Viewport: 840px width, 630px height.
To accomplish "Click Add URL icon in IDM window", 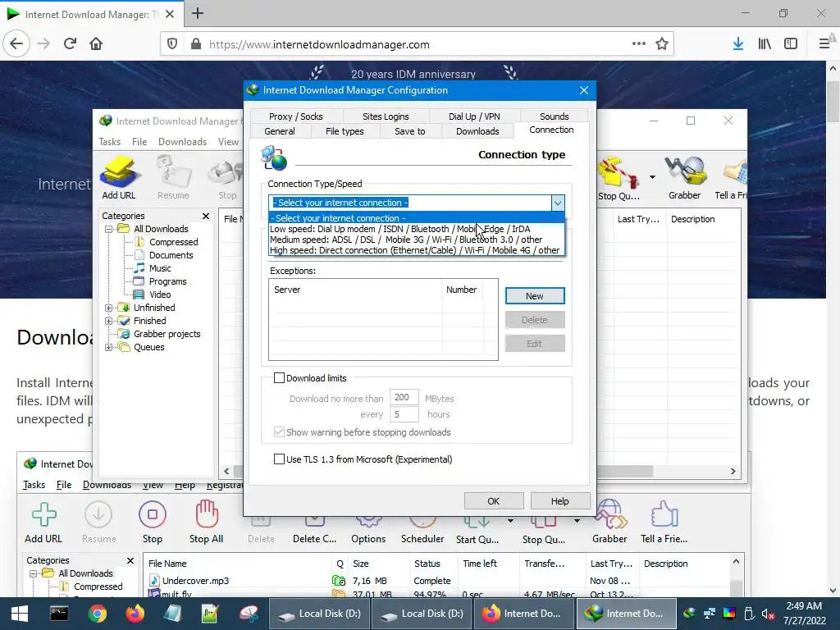I will (x=119, y=172).
